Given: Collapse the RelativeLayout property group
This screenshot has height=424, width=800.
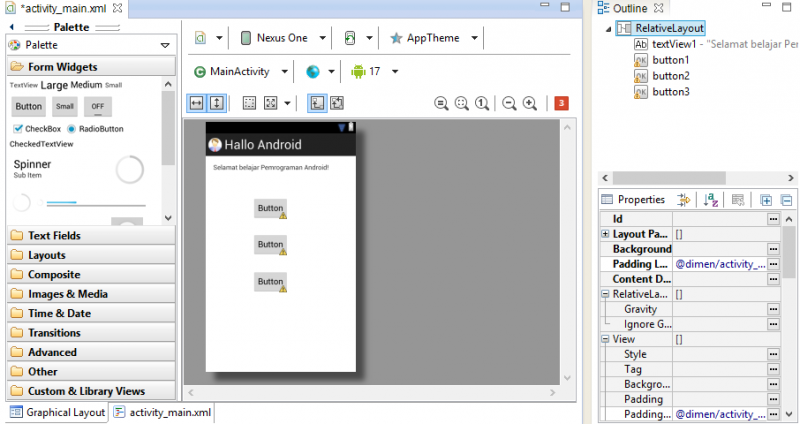Looking at the screenshot, I should coord(605,294).
